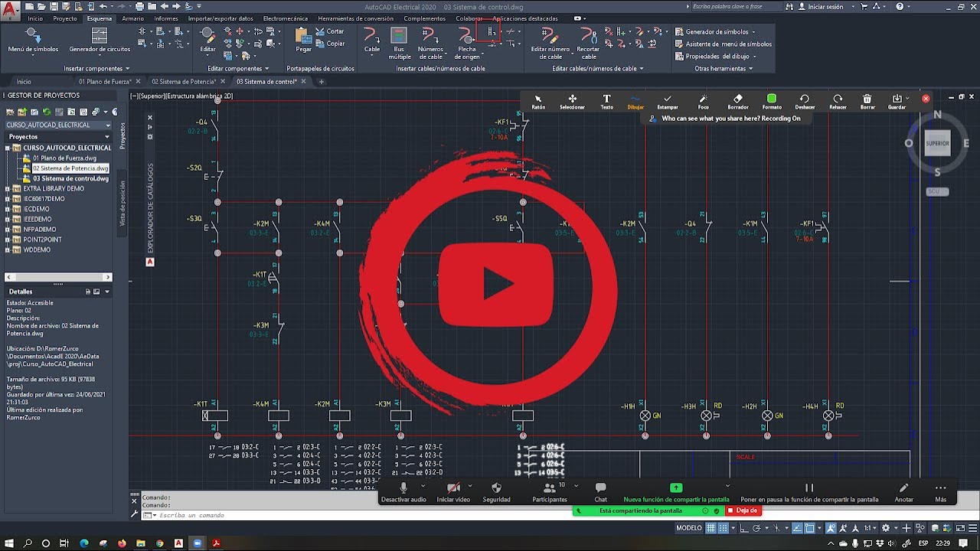Toggle MODELO space button
980x551 pixels.
click(689, 528)
